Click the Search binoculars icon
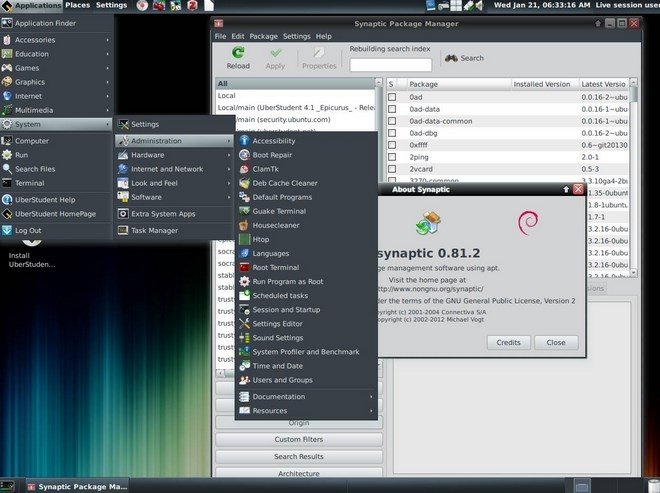The image size is (660, 493). coord(451,58)
